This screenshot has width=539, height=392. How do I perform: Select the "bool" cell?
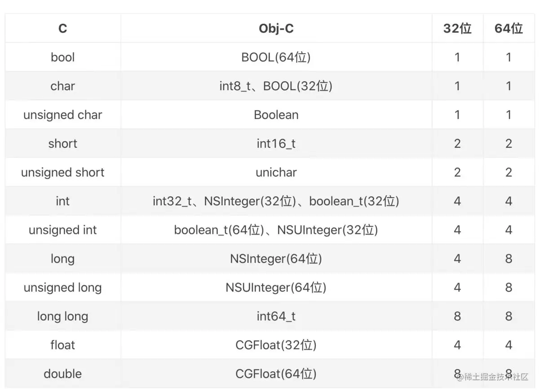pos(62,57)
